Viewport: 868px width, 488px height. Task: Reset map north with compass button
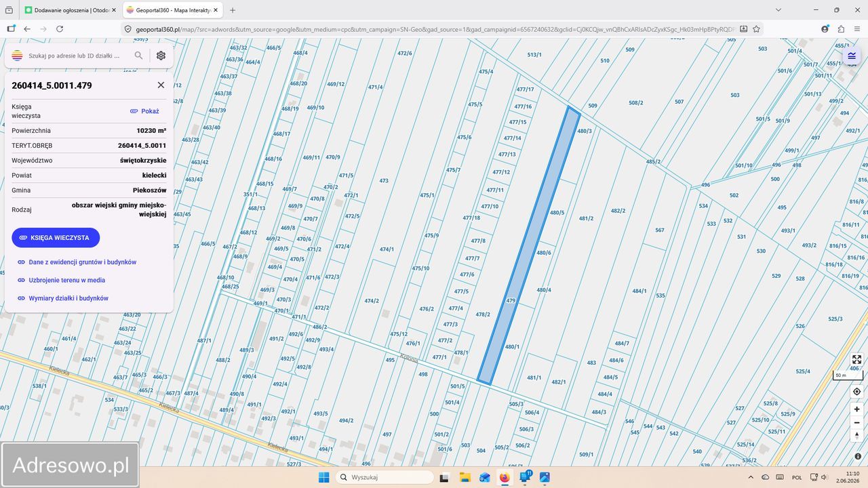point(856,435)
